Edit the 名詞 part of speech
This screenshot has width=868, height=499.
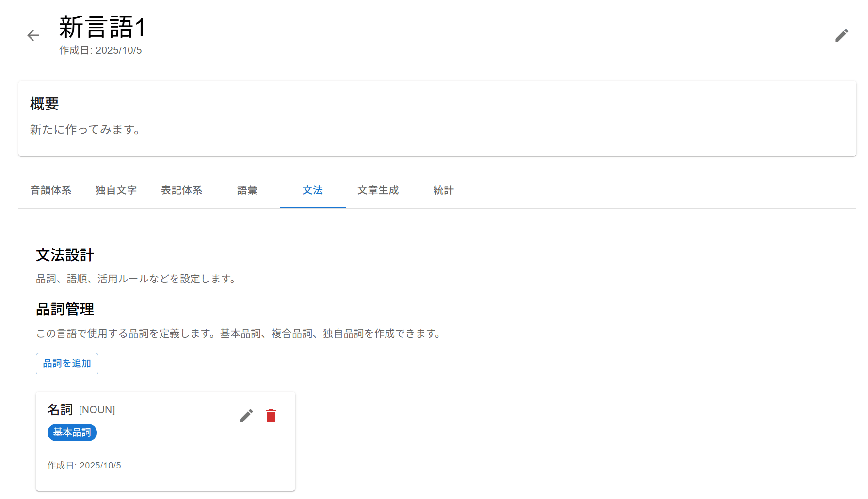point(246,416)
